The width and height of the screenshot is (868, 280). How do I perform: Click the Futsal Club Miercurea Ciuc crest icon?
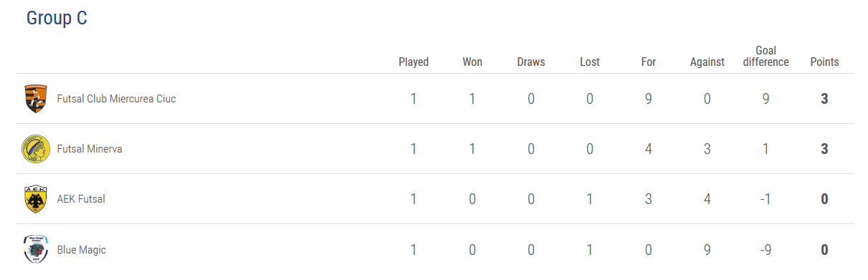(35, 99)
